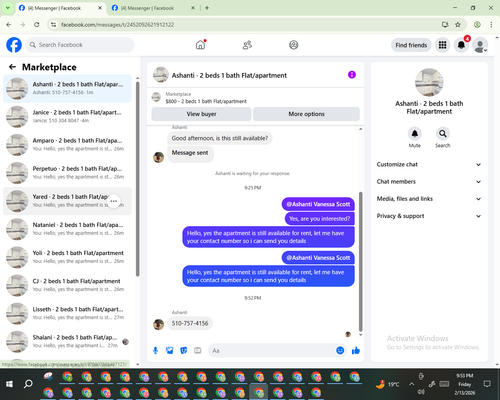This screenshot has height=400, width=500.
Task: Open Windows notification center icon
Action: [487, 384]
